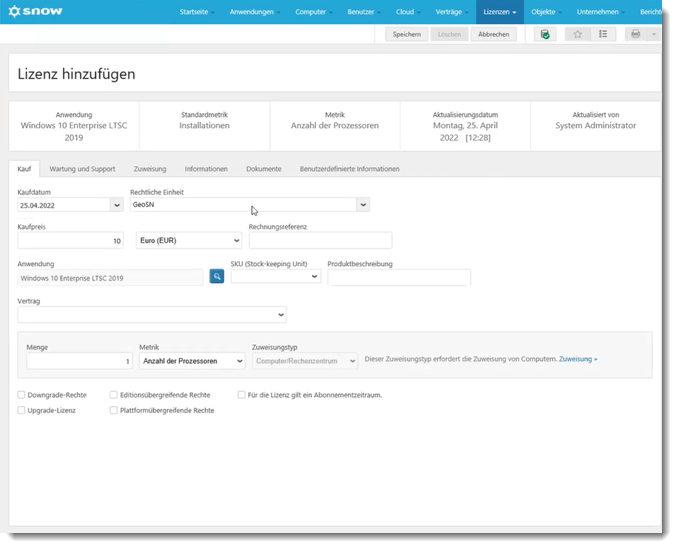677x548 pixels.
Task: Open Kaufdatum date picker dropdown
Action: 117,205
